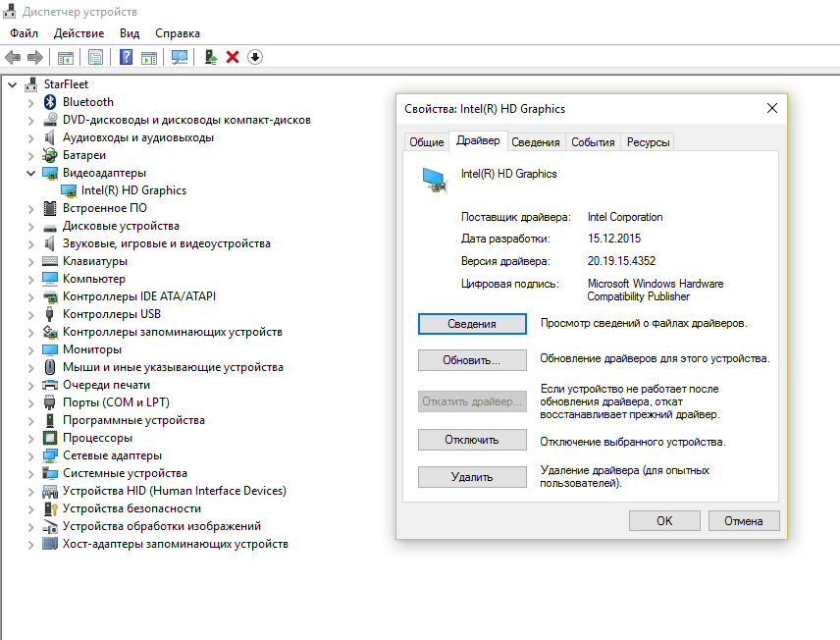Click the Bluetooth category icon

[x=50, y=102]
